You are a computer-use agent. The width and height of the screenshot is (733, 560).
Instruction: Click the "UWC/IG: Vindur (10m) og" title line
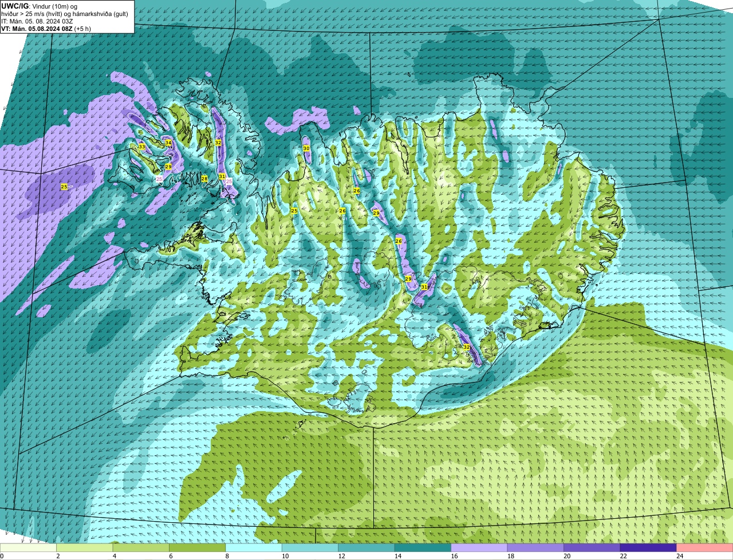[39, 6]
